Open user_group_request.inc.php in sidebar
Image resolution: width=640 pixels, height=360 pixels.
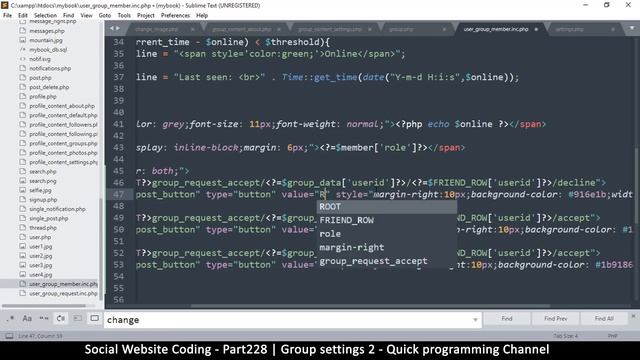[63, 293]
